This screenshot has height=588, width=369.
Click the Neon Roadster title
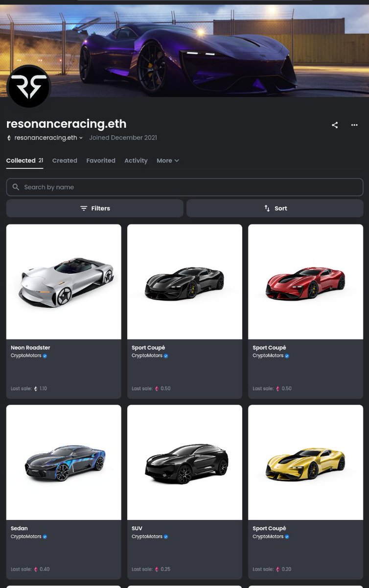(x=30, y=348)
